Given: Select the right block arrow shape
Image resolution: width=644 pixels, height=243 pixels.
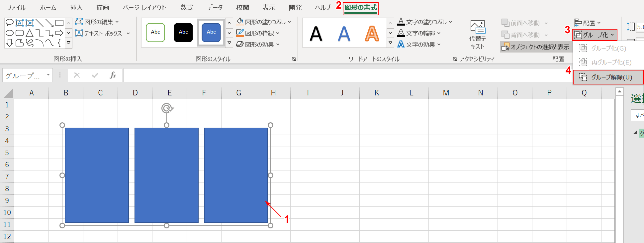Looking at the screenshot, I should pyautogui.click(x=59, y=33).
